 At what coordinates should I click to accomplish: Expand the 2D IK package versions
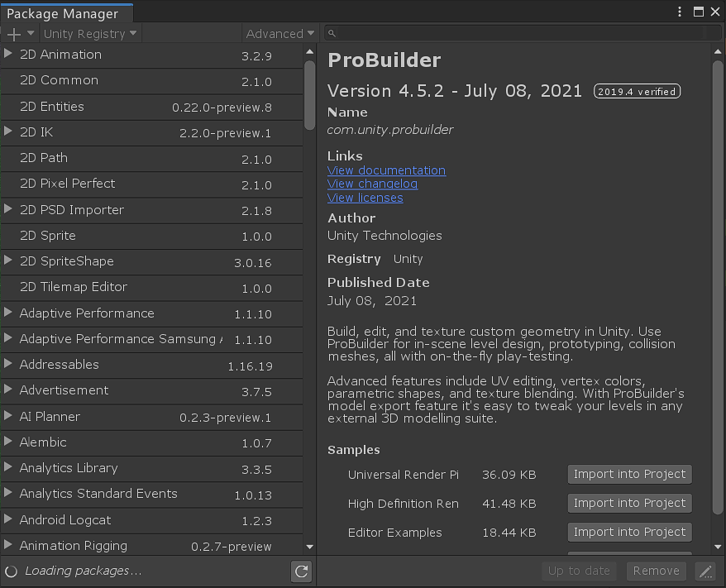click(8, 131)
